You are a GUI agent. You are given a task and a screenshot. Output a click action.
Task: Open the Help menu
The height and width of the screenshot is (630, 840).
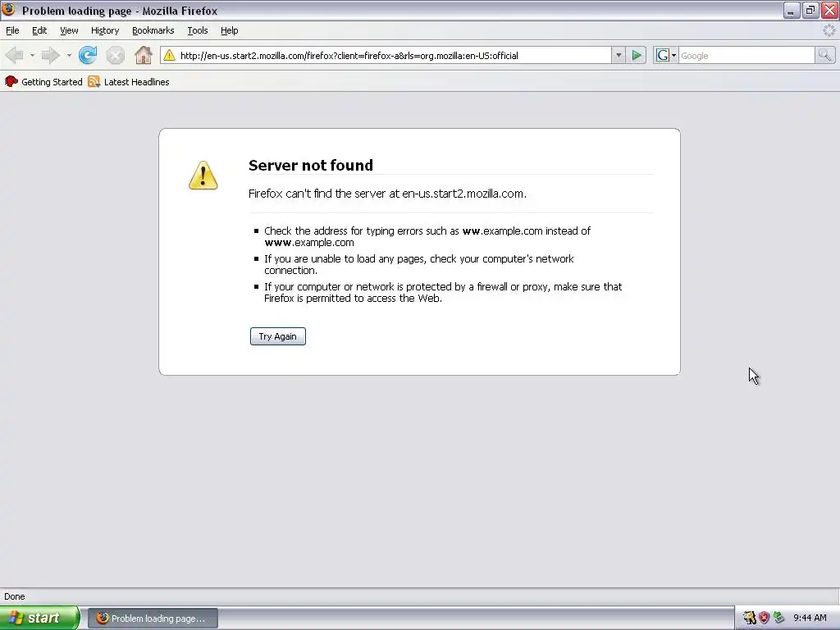point(230,30)
